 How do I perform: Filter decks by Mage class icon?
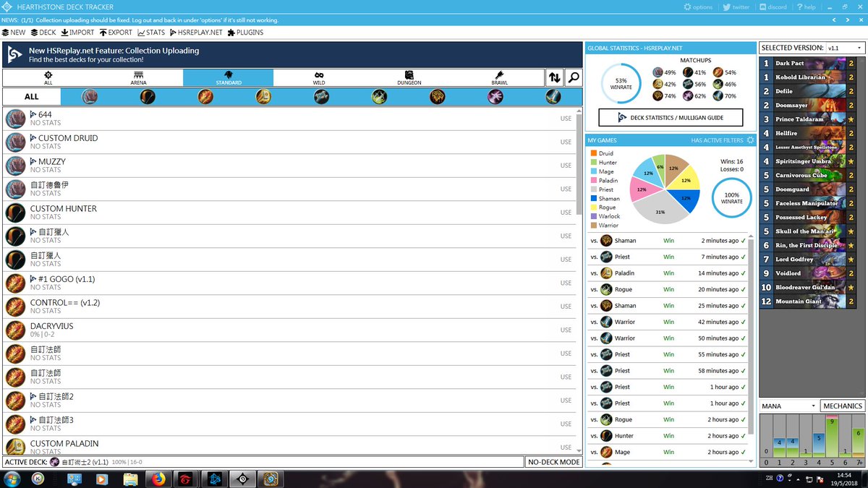click(x=205, y=96)
